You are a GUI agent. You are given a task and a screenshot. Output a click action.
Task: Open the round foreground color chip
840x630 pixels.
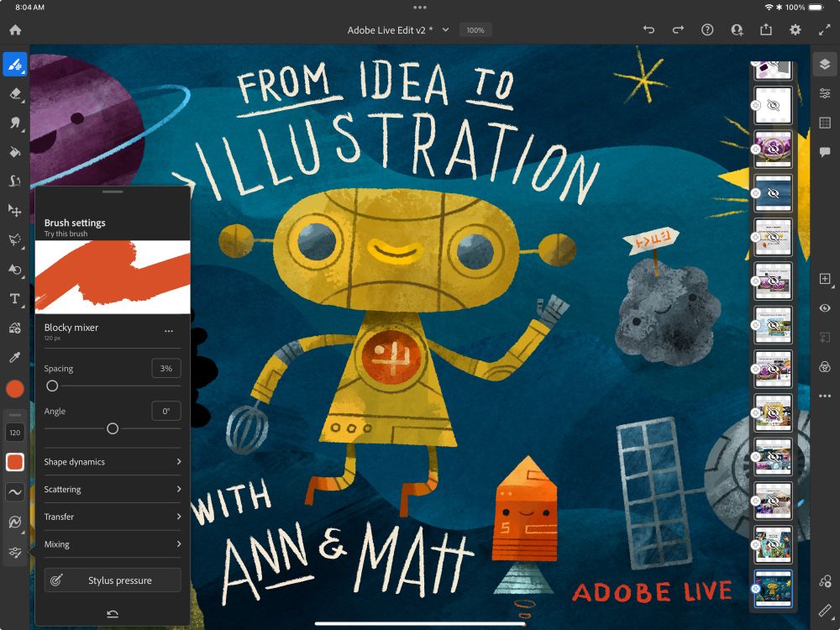click(x=15, y=389)
